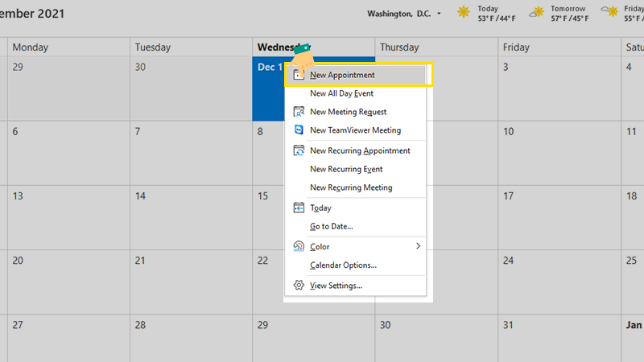Click the New Recurring Appointment icon
The image size is (644, 362).
[299, 150]
